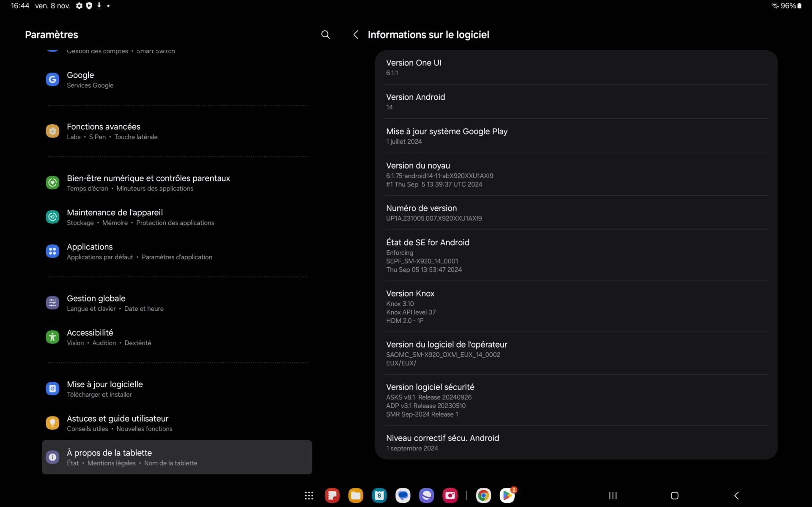
Task: Open Astuces et guide utilisateur
Action: coord(177,423)
